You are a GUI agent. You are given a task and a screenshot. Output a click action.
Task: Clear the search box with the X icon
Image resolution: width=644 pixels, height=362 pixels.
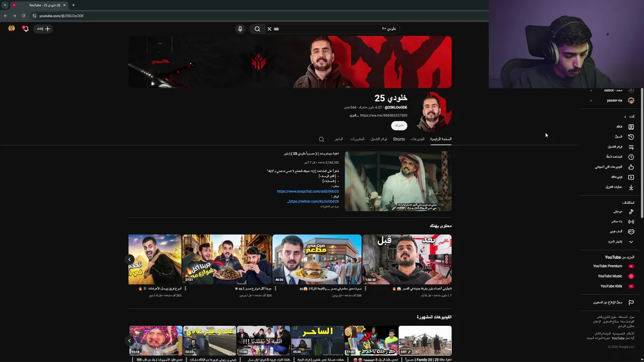coord(269,29)
